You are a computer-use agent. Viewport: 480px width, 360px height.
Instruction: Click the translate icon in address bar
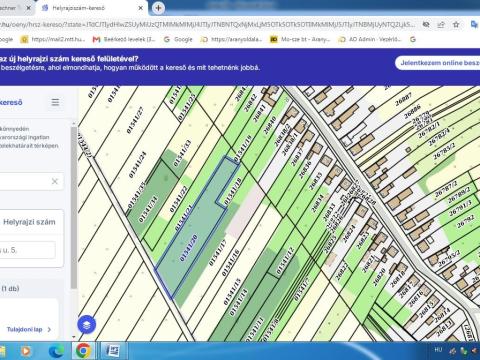(x=474, y=25)
